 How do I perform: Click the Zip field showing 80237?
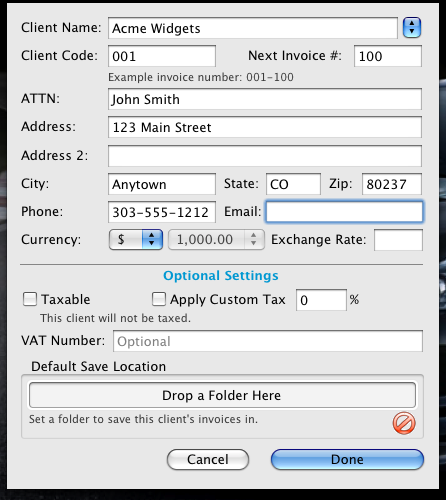(x=392, y=184)
